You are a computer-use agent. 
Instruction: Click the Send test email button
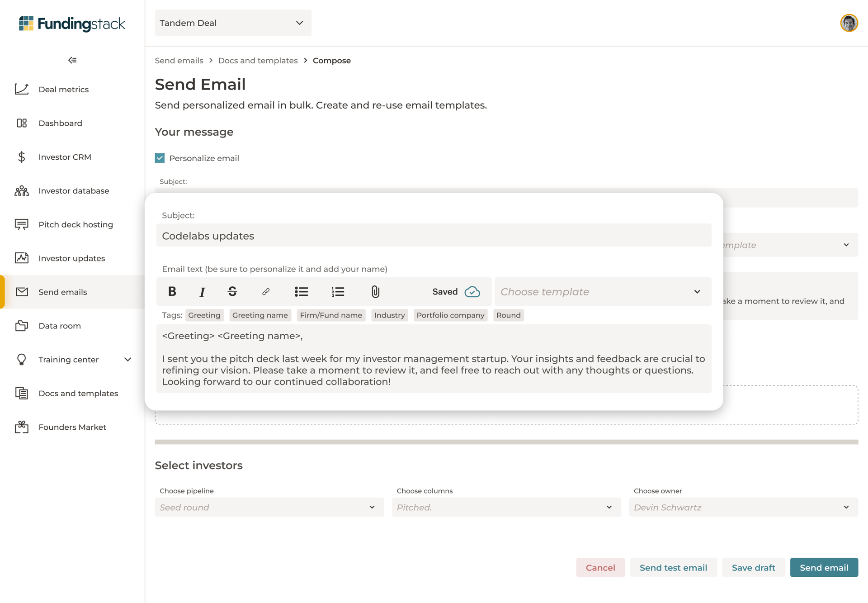click(673, 567)
